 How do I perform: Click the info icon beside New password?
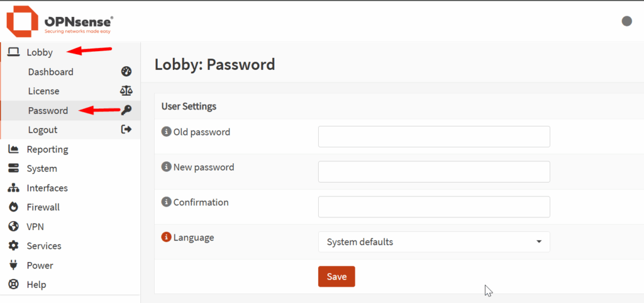[x=167, y=168]
